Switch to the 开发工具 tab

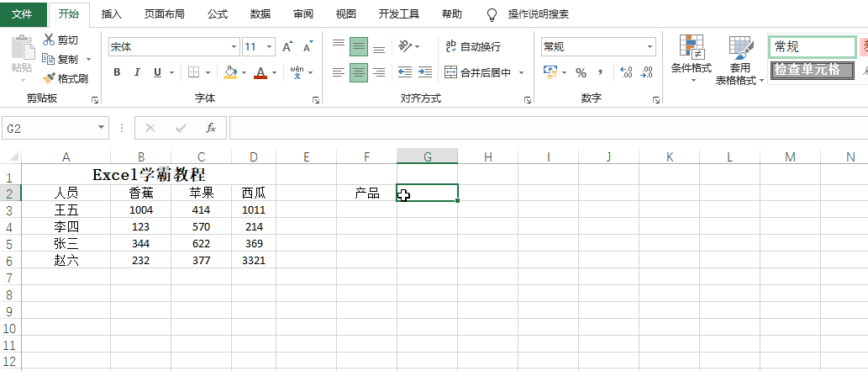398,14
